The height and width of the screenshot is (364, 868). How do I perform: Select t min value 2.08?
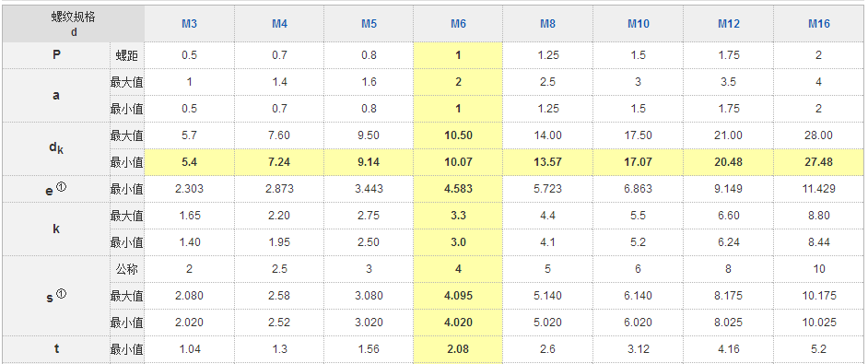(x=458, y=349)
